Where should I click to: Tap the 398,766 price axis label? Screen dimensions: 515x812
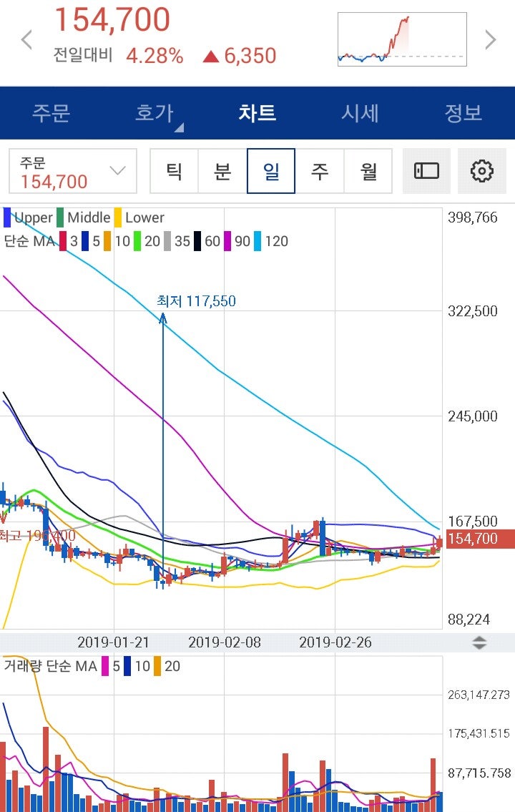tap(473, 217)
